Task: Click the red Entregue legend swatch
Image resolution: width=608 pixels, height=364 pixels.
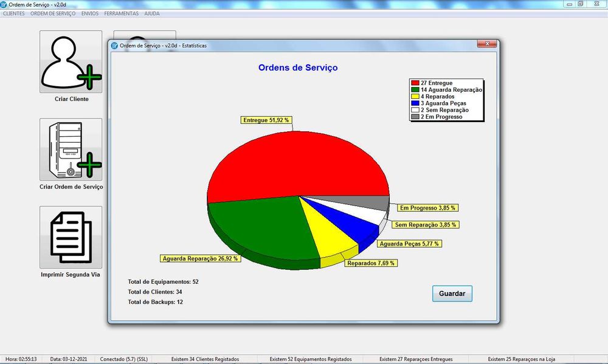Action: click(x=415, y=83)
